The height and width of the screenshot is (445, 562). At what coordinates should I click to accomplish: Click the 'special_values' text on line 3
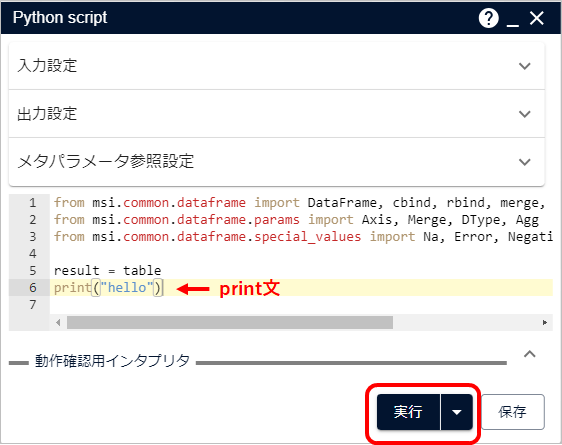click(308, 237)
